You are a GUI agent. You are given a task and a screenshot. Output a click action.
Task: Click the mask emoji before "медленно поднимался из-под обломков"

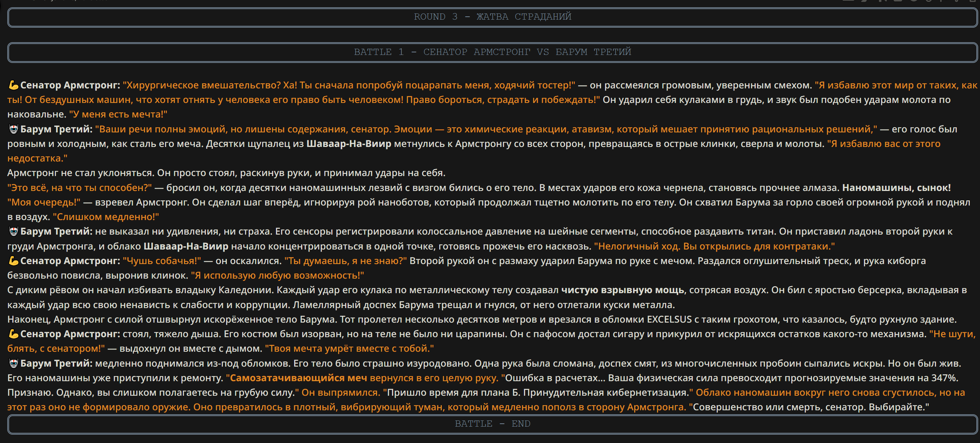tap(13, 363)
